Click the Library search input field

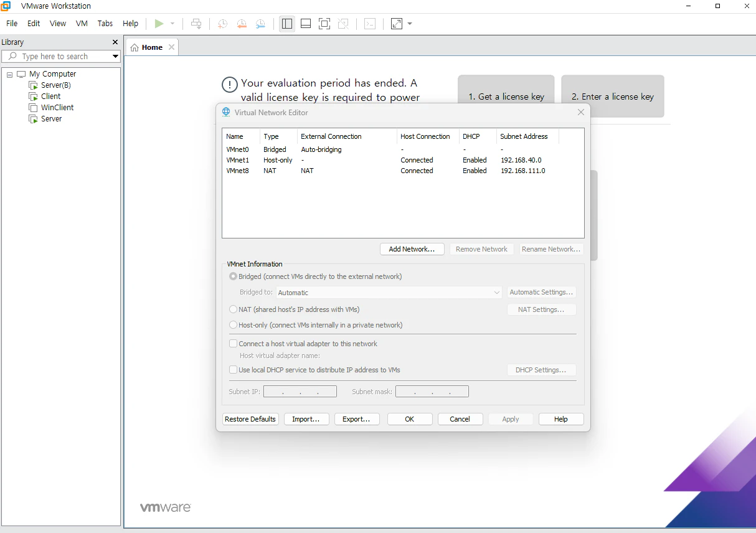point(62,56)
